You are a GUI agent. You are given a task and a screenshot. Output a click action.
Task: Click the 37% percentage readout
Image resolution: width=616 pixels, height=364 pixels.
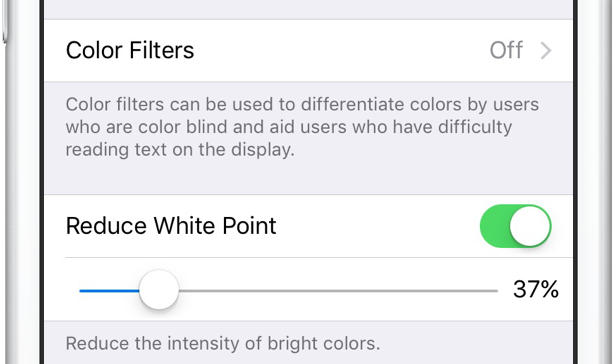click(536, 290)
